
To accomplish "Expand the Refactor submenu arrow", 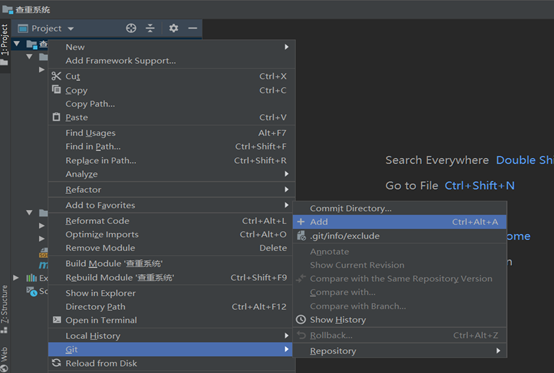I will [x=287, y=189].
